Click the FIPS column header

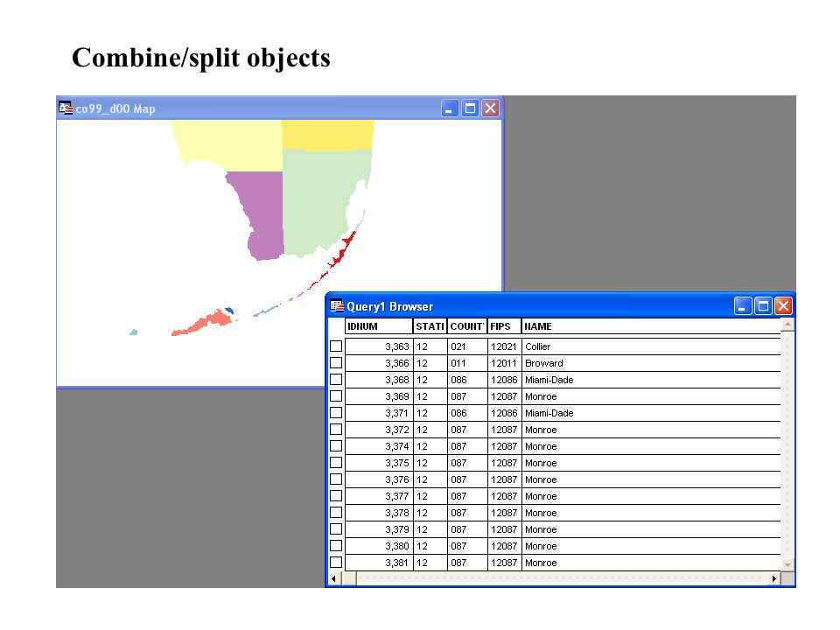504,326
